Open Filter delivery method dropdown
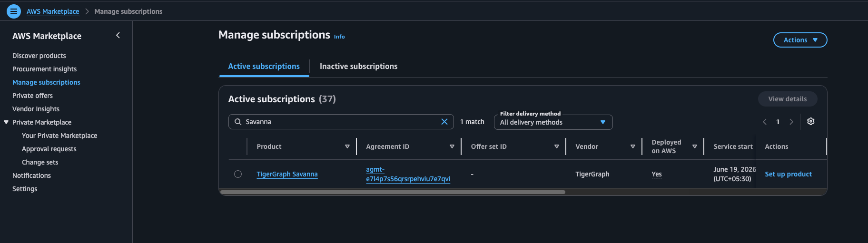 coord(553,122)
